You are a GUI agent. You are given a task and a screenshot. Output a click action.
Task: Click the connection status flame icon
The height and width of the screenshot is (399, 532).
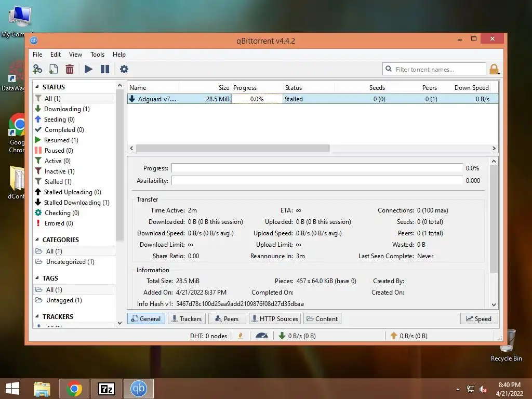241,336
